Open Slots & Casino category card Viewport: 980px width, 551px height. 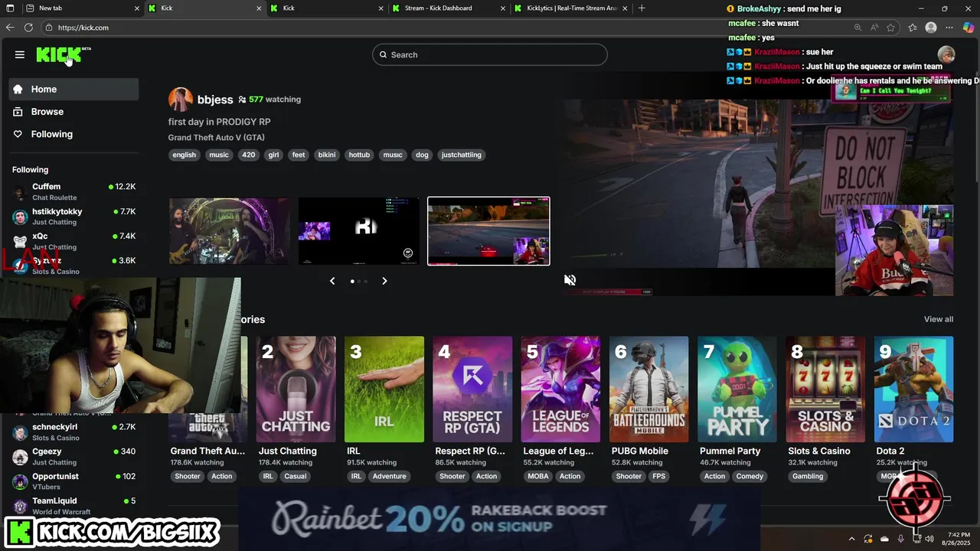point(825,390)
